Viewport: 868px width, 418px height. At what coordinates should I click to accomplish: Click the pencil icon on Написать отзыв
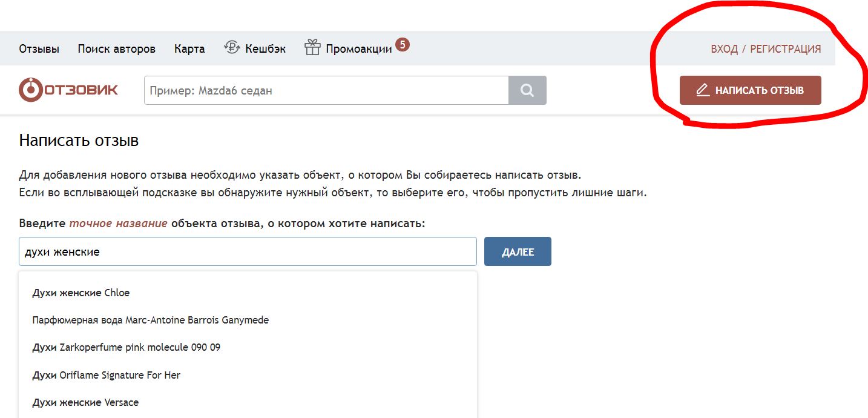click(x=702, y=90)
